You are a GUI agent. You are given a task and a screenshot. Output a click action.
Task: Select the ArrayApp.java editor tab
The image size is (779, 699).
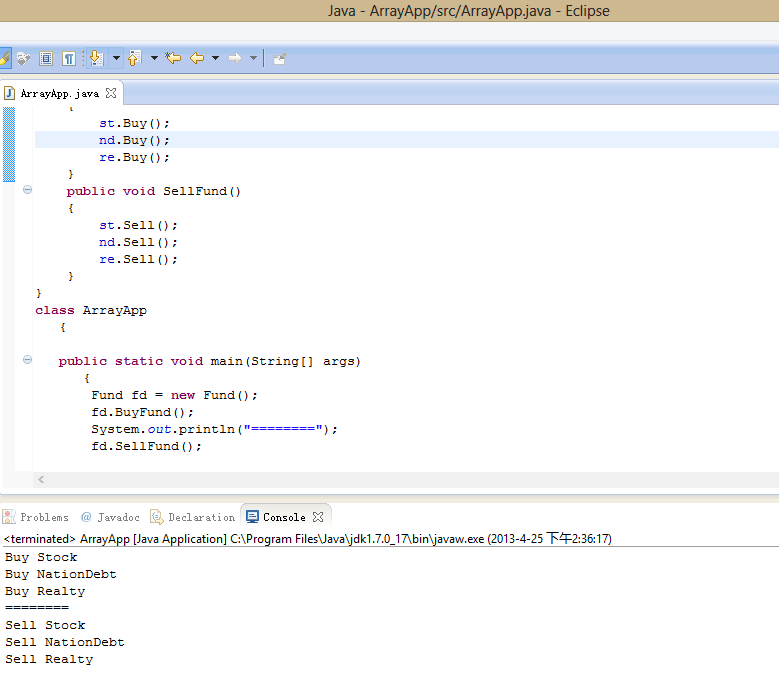coord(60,93)
